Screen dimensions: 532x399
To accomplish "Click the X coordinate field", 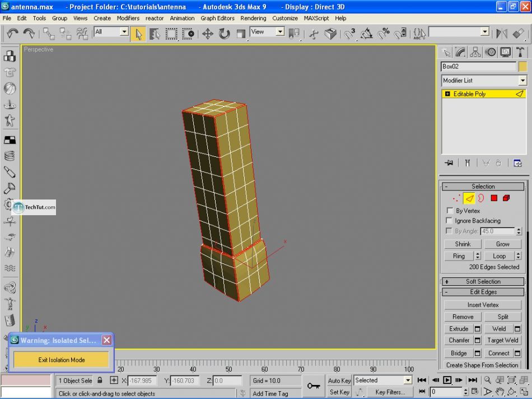I will [142, 381].
